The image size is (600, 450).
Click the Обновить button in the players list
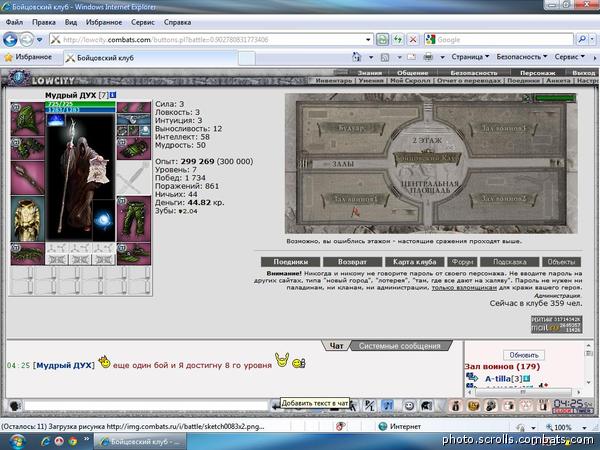point(524,355)
